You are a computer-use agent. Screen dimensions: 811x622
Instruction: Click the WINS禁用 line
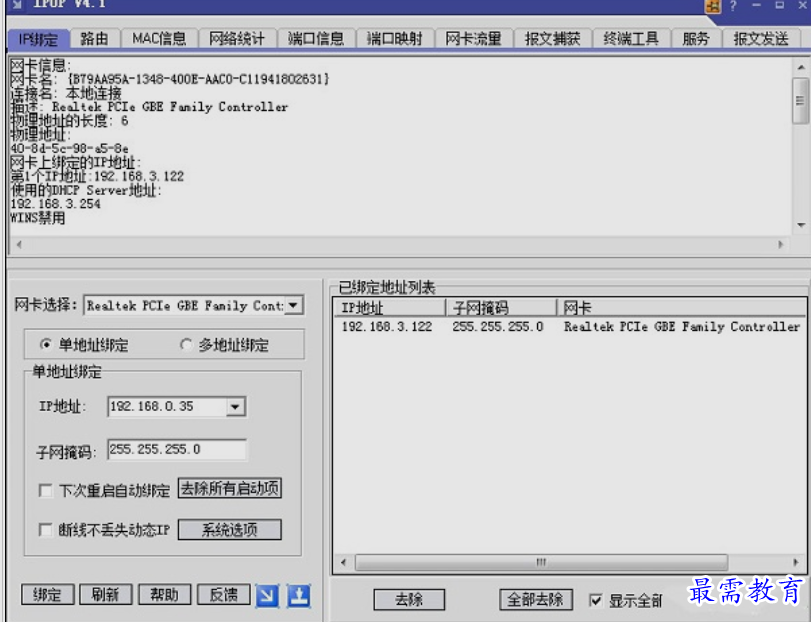[x=38, y=218]
